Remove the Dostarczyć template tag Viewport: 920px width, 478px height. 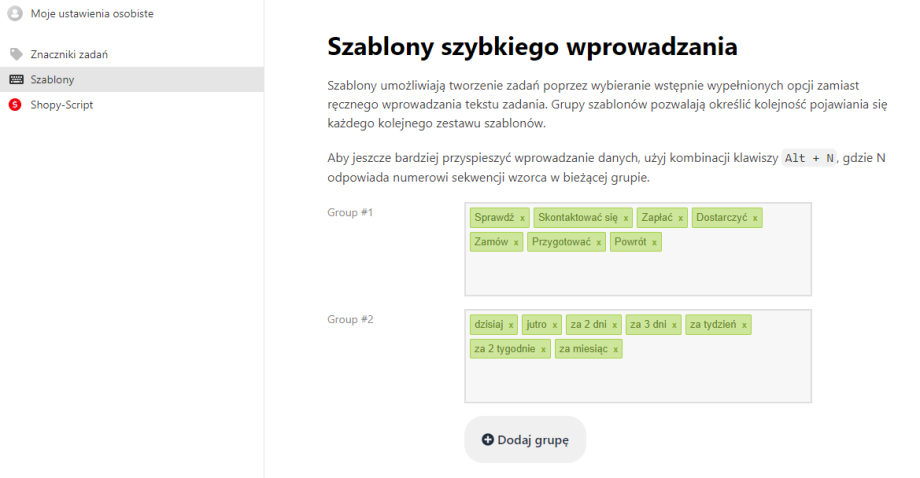[755, 218]
